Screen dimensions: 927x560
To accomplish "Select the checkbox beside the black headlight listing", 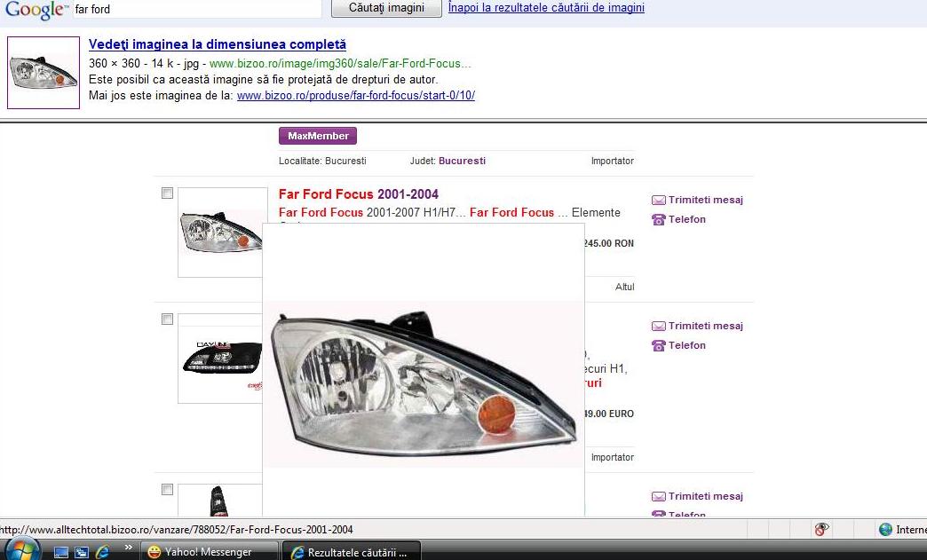I will point(167,319).
